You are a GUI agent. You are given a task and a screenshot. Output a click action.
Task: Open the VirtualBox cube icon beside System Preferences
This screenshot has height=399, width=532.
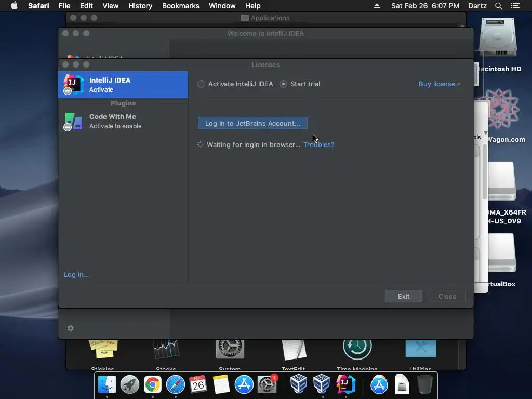pyautogui.click(x=299, y=383)
